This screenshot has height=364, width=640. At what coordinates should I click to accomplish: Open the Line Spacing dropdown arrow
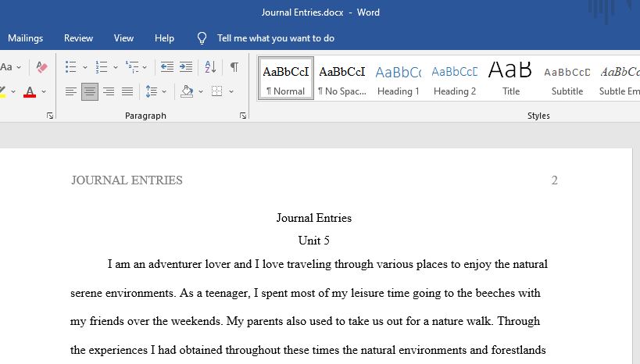click(x=164, y=92)
